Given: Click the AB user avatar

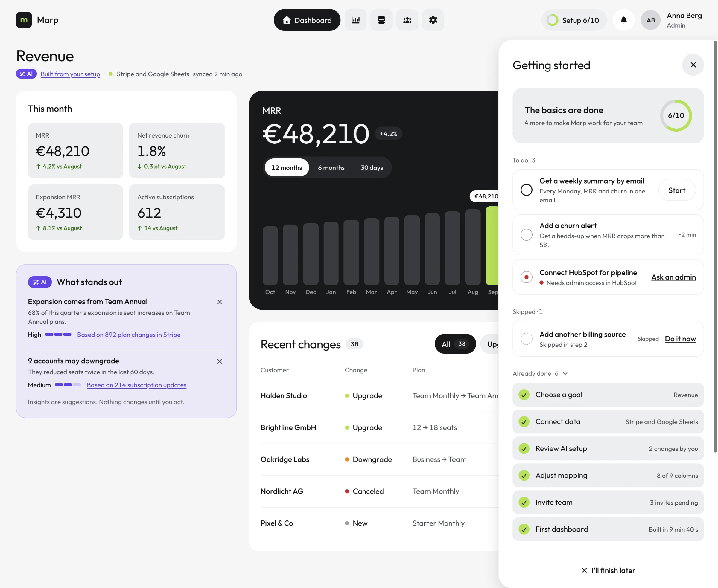Looking at the screenshot, I should (x=651, y=20).
